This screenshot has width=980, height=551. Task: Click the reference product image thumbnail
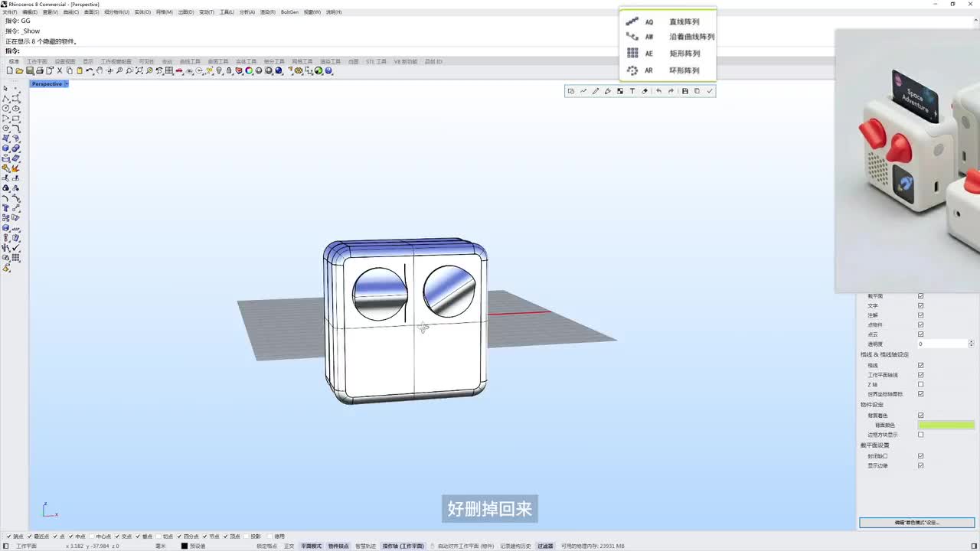point(907,161)
